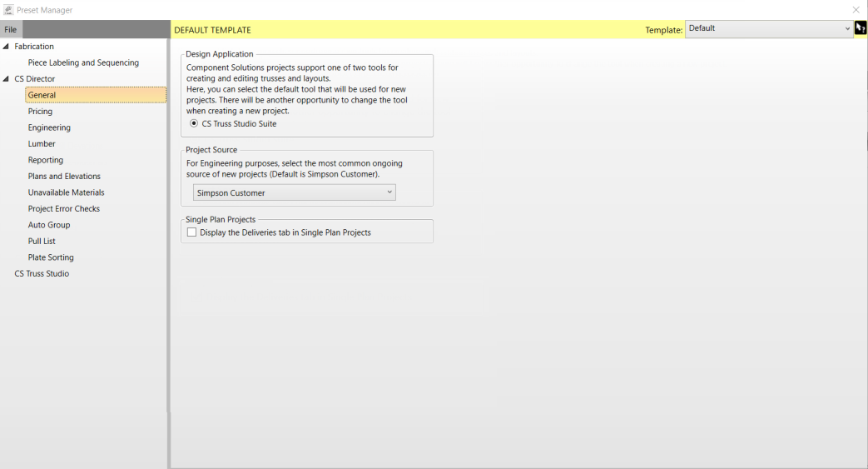Viewport: 868px width, 469px height.
Task: Select the CS Director tree item
Action: pyautogui.click(x=34, y=78)
